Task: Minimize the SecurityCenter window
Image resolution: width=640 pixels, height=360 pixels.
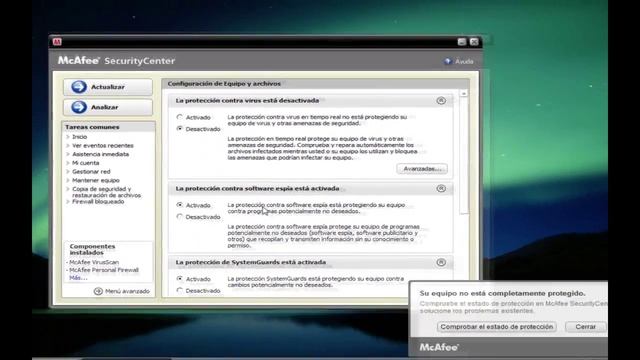Action: point(462,42)
